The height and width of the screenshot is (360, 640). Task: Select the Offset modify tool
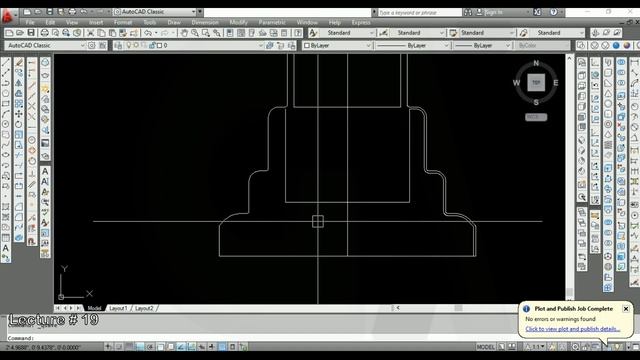point(19,93)
